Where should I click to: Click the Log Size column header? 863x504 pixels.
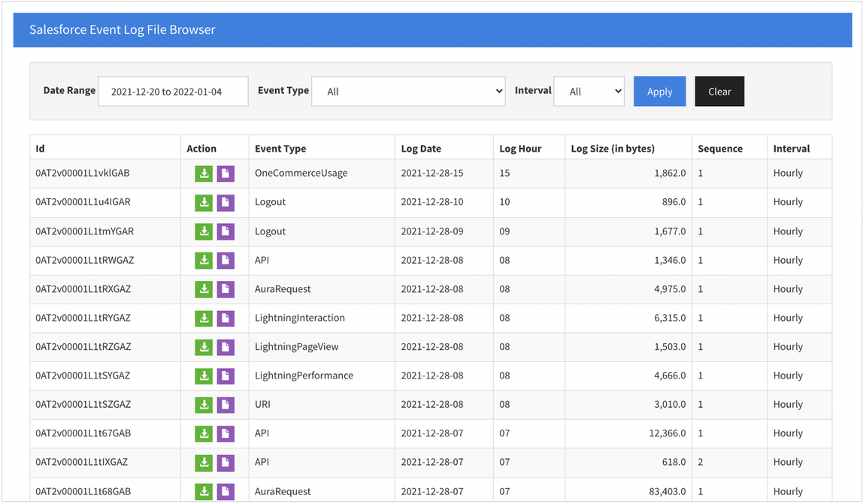coord(613,149)
